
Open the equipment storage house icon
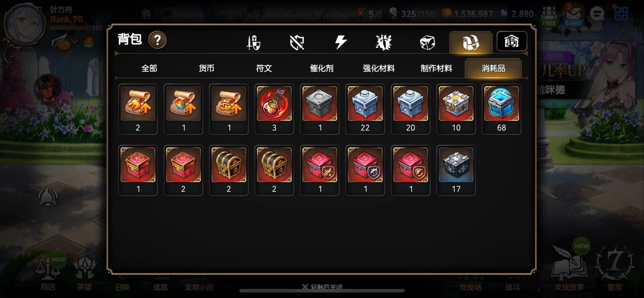pos(512,41)
